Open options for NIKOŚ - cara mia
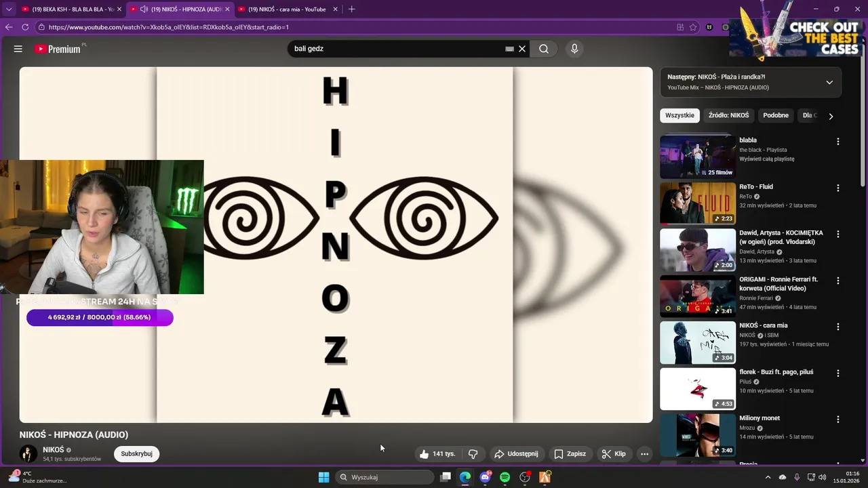 pos(838,327)
